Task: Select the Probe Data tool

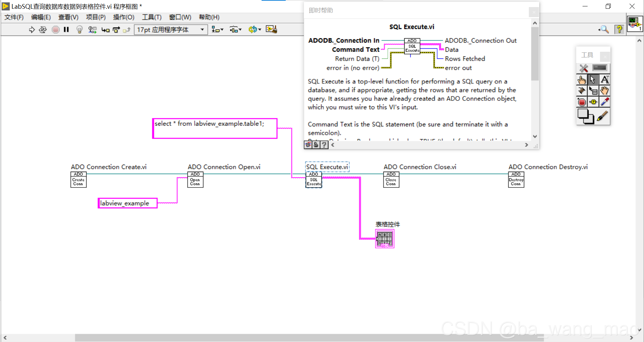Action: coord(593,102)
